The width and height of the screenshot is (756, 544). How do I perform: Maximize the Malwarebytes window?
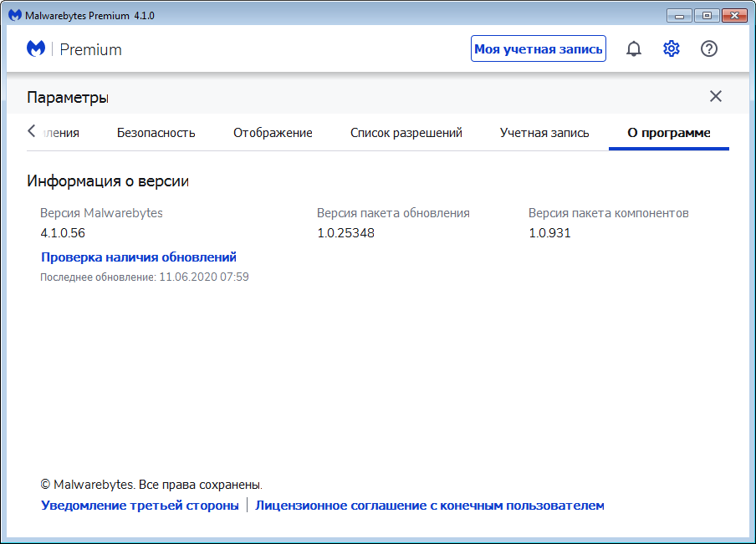point(707,16)
